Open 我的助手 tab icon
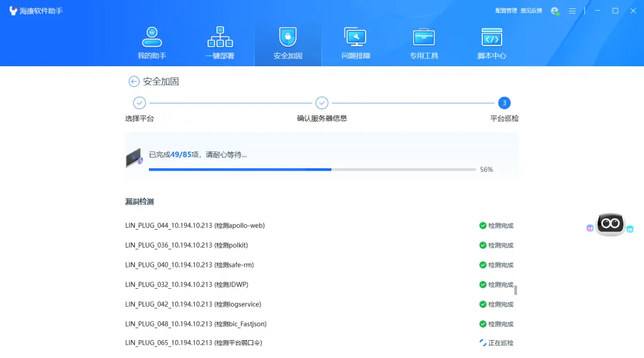The height and width of the screenshot is (358, 644). [x=151, y=37]
